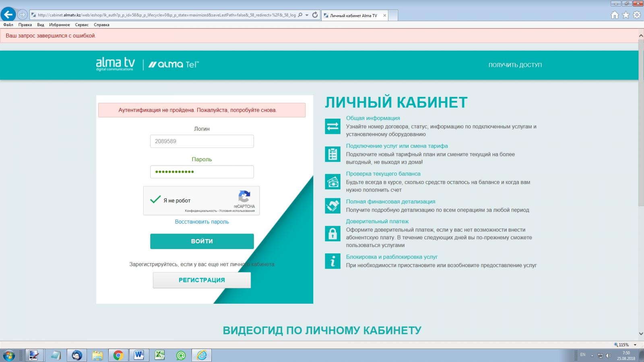This screenshot has width=644, height=362.
Task: Click the blocking services info icon
Action: (x=332, y=261)
